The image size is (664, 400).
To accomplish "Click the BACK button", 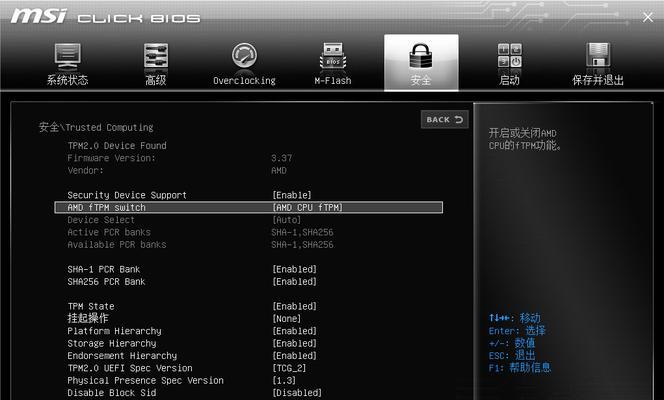I will pos(445,119).
